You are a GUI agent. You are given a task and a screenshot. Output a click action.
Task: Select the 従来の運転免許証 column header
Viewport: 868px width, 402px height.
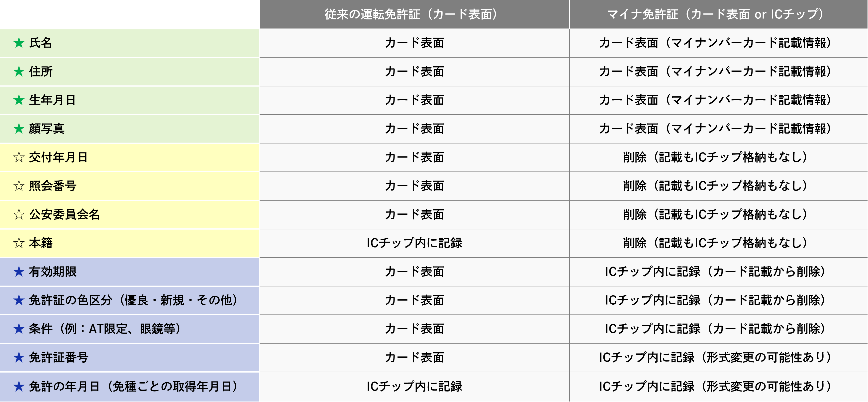[414, 14]
